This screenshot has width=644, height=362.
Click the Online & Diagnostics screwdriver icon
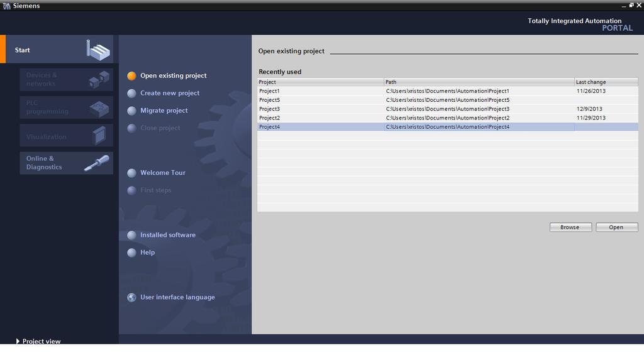(97, 163)
